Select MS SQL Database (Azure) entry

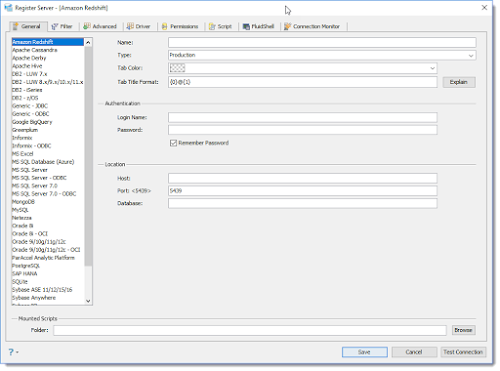coord(48,162)
